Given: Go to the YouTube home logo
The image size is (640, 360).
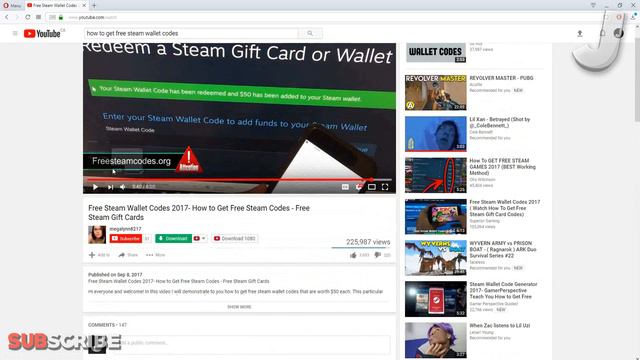Looking at the screenshot, I should pos(42,33).
